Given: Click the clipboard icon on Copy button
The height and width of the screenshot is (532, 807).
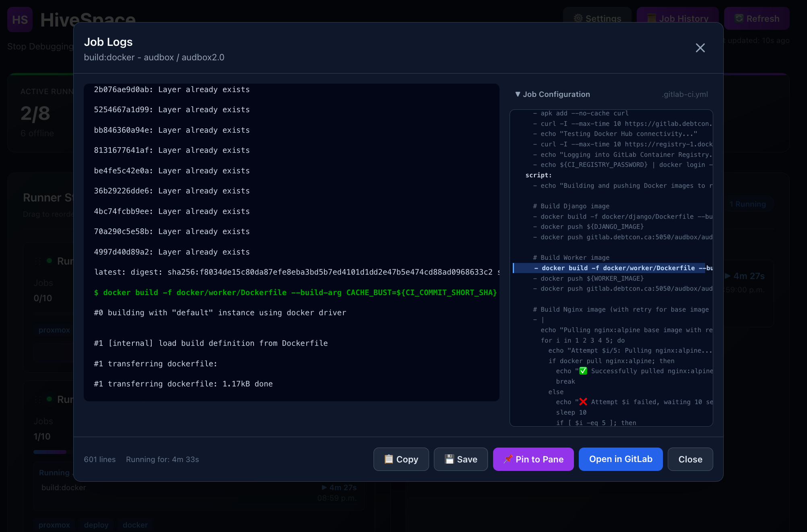Looking at the screenshot, I should (388, 459).
